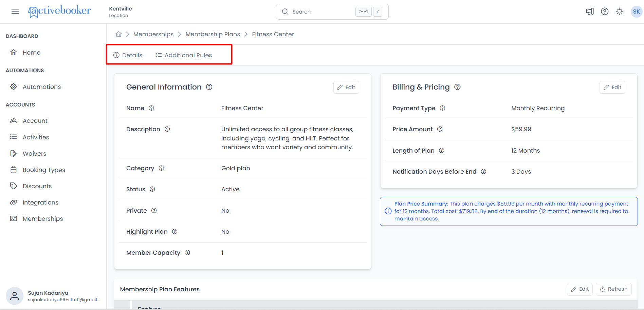
Task: Click info icon beside Price Amount
Action: [440, 129]
